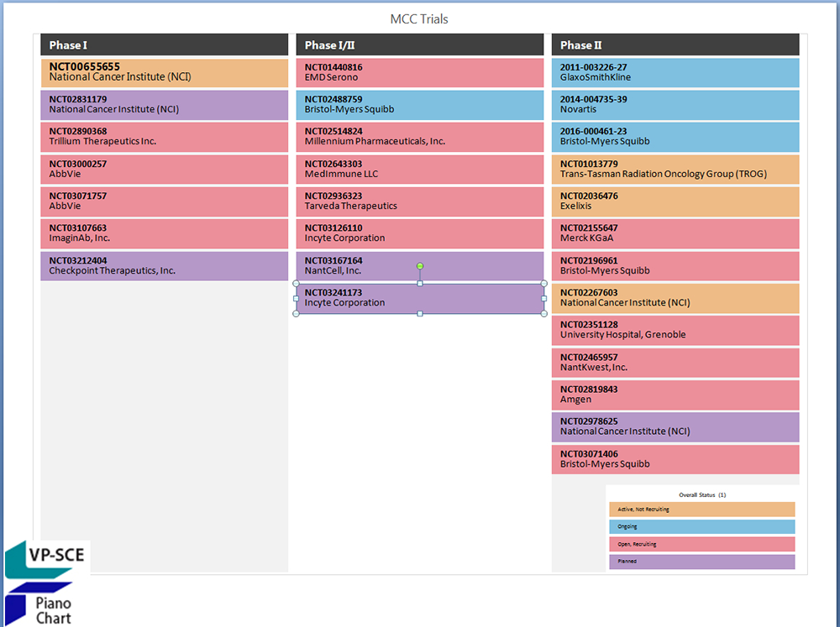
Task: Select the NCT03000257 AbbVie card
Action: 165,170
